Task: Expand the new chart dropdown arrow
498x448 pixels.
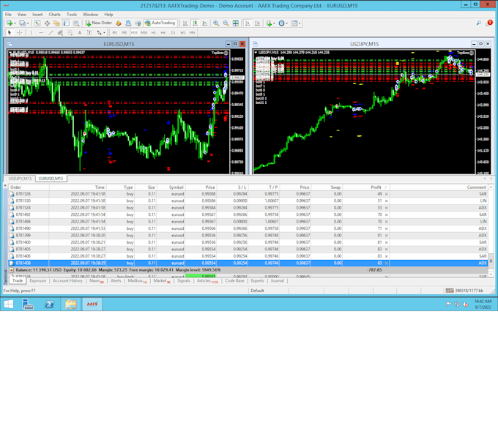Action: (x=15, y=23)
